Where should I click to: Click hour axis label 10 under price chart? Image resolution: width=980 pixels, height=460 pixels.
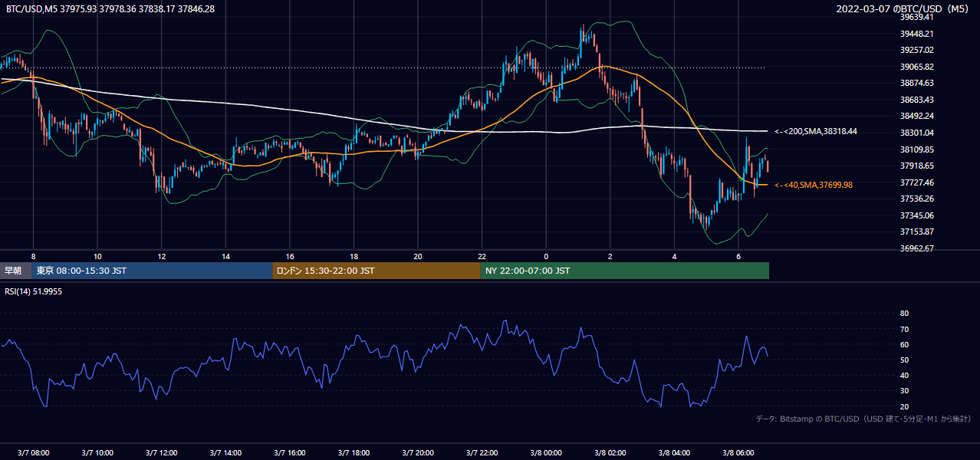coord(97,256)
